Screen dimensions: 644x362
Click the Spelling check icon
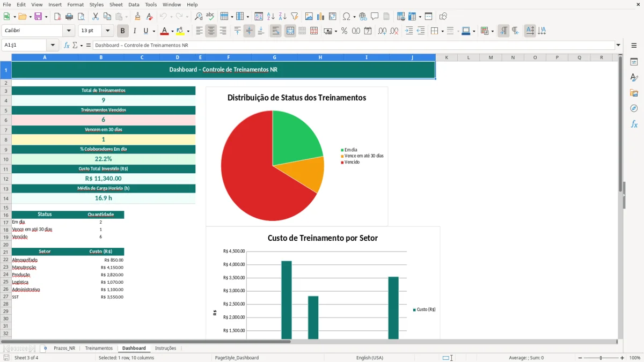click(x=210, y=17)
